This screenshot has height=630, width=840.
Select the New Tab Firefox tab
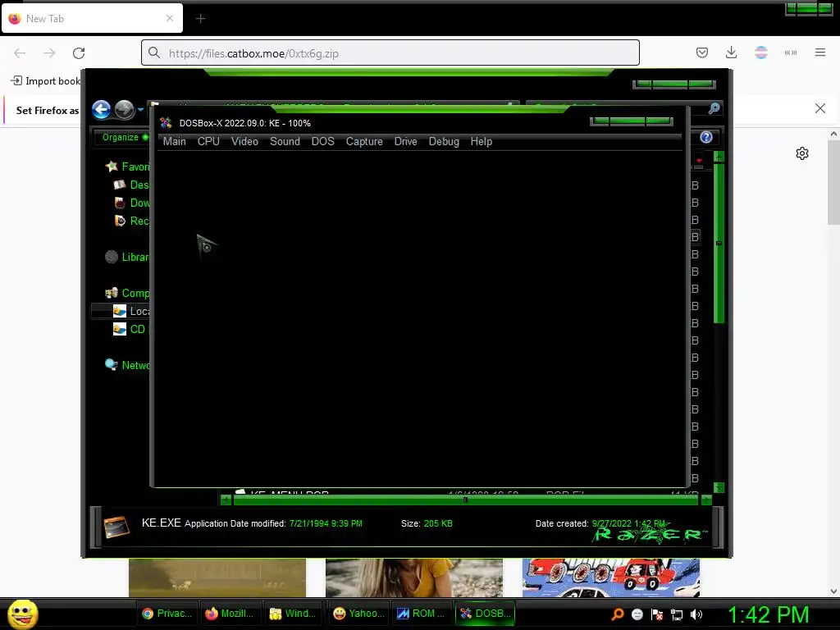[92, 18]
